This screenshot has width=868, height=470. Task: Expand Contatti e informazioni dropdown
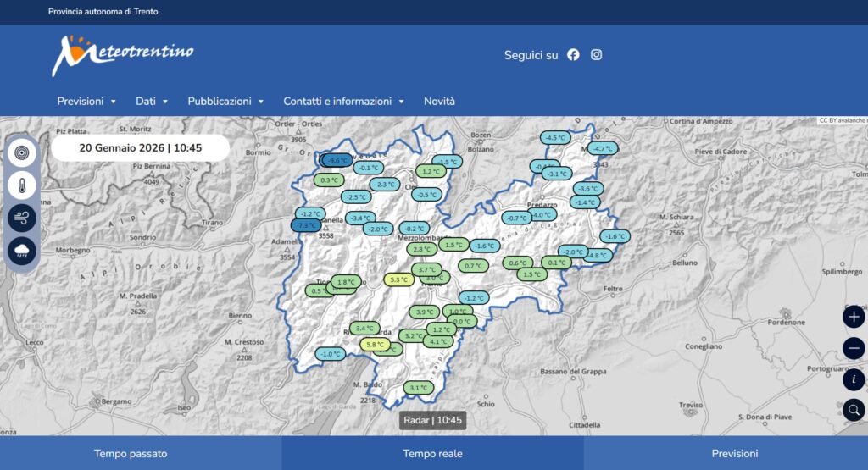(344, 101)
